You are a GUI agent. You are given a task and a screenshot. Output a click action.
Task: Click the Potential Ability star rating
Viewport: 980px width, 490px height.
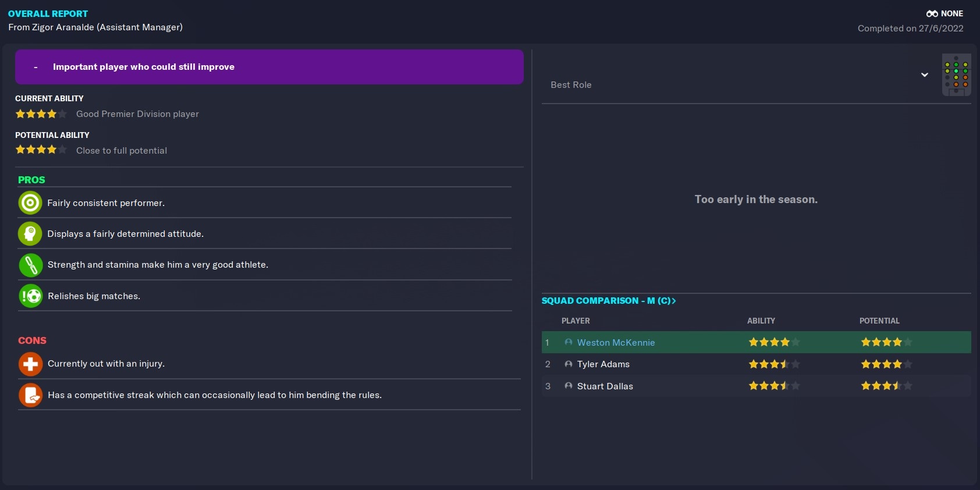coord(41,150)
